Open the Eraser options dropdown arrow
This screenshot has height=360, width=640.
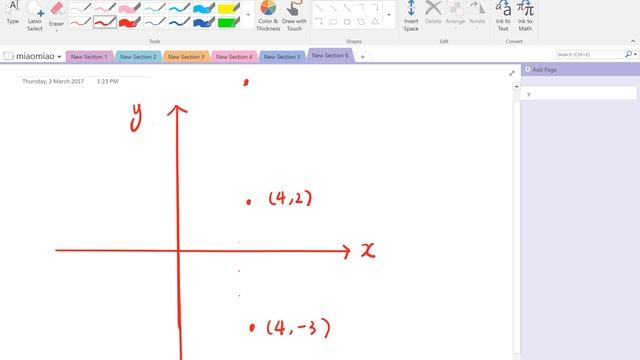tap(56, 31)
